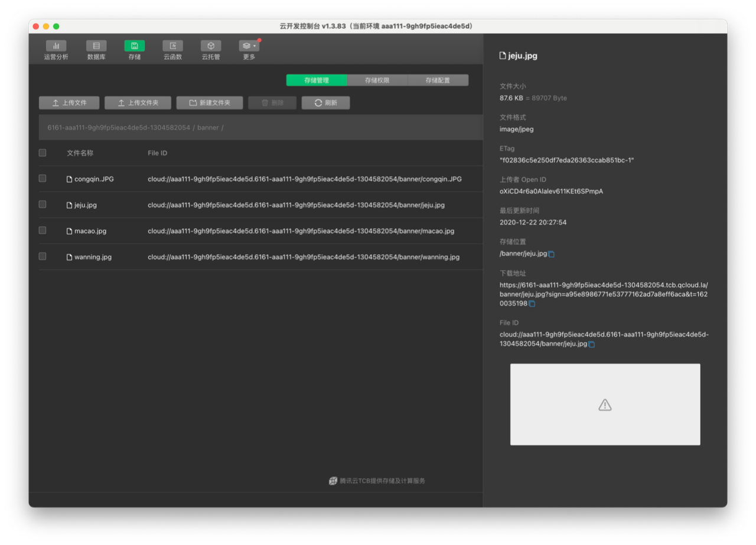Click the file icon beside wanning.jpg
The image size is (756, 545).
pyautogui.click(x=69, y=257)
